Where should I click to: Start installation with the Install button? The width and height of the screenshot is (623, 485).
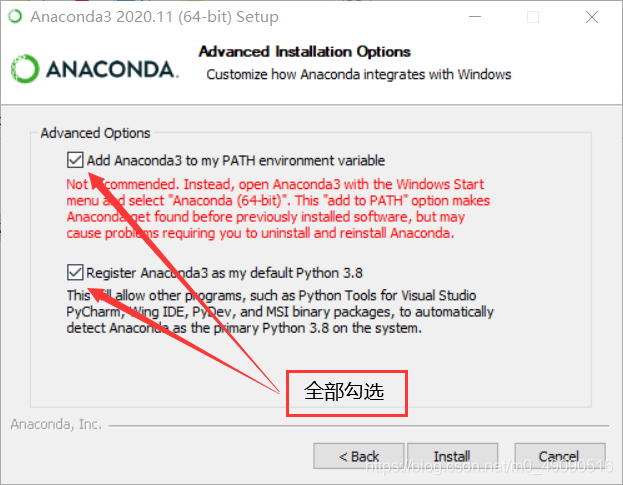452,456
